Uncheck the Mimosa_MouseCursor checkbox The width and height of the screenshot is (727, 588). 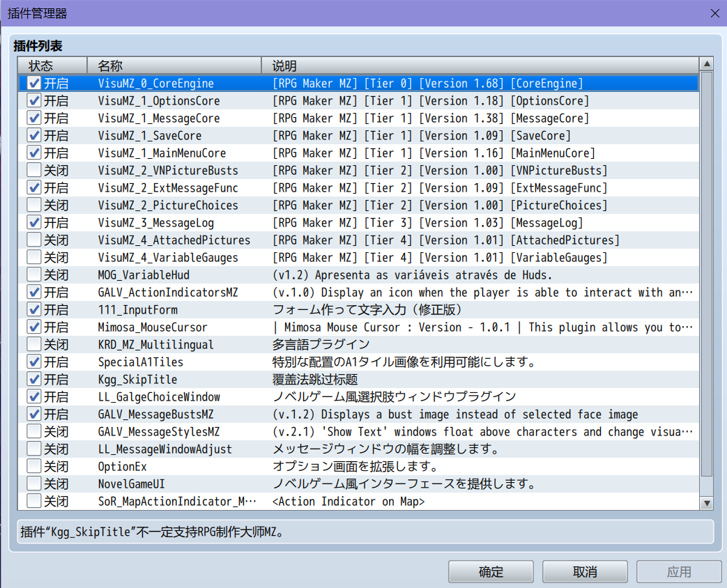pyautogui.click(x=34, y=327)
